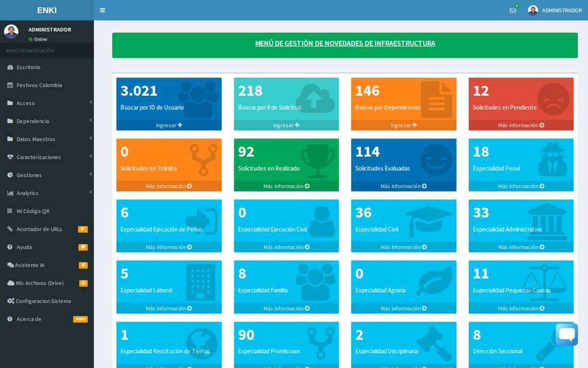
Task: Click Ingresar on Buscar por ID de Usuario
Action: [x=169, y=125]
